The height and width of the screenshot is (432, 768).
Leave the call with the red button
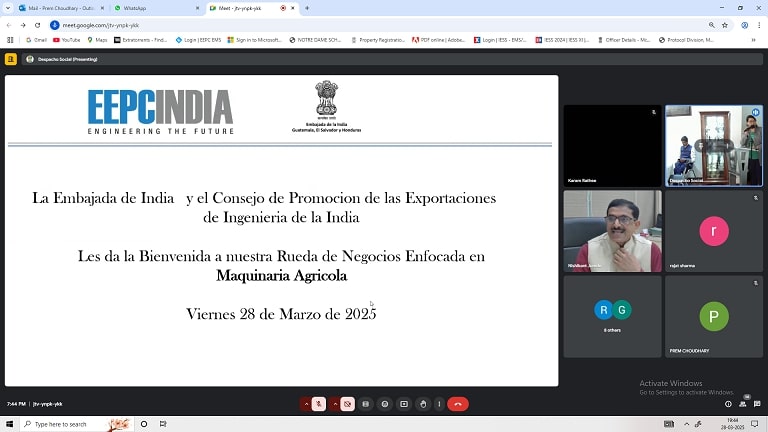pyautogui.click(x=458, y=404)
